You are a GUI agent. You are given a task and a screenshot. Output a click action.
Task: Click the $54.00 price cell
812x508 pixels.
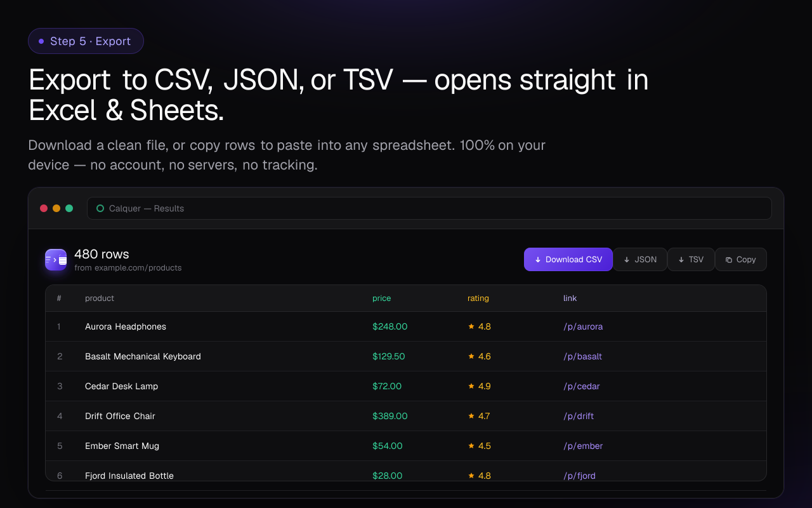point(388,446)
